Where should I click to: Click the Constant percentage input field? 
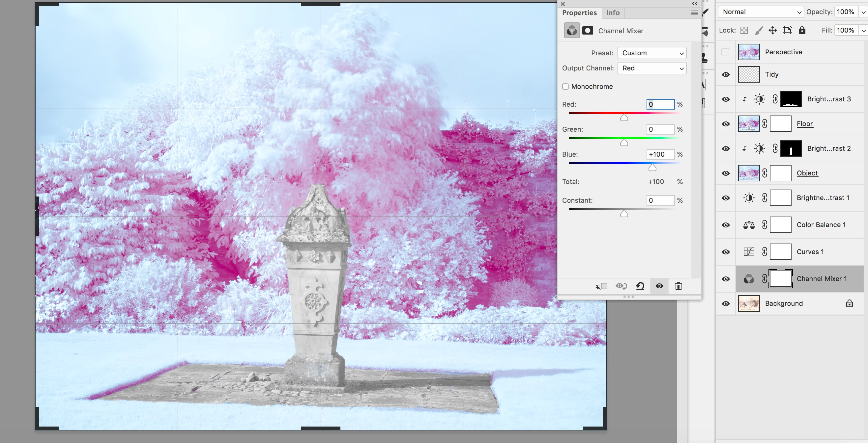click(x=660, y=200)
